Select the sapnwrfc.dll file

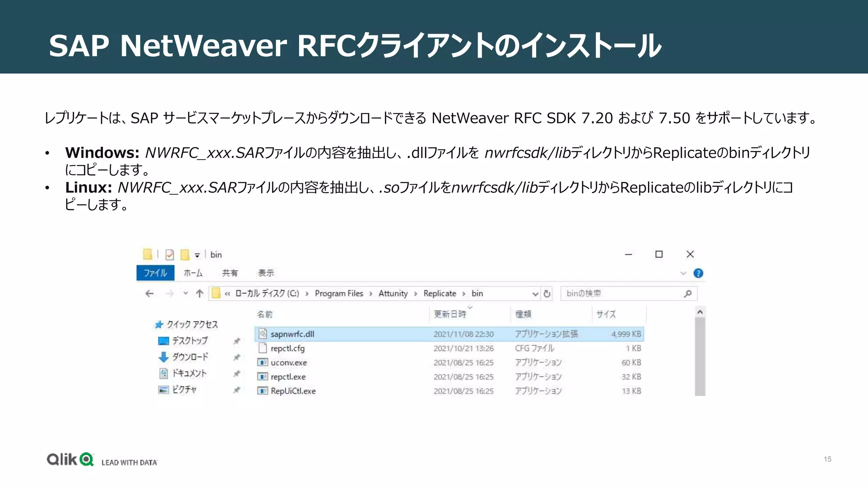pos(449,334)
